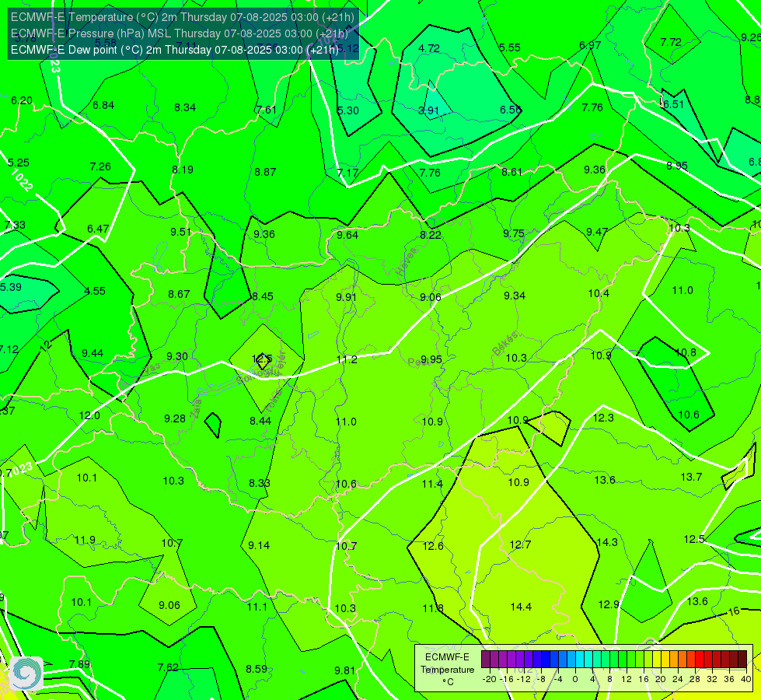Click the purple -20 end of the temperature color bar
The width and height of the screenshot is (761, 700).
point(485,660)
